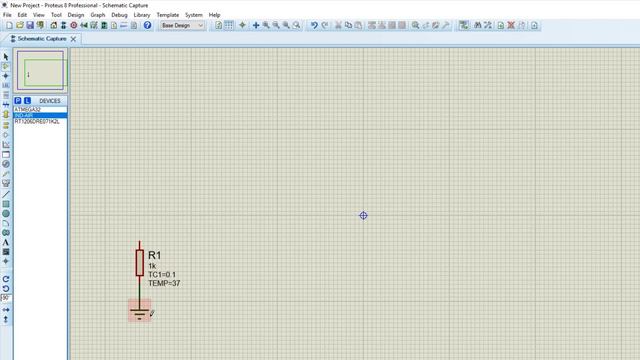Click the Cut scissors toolbar icon
The height and width of the screenshot is (360, 640).
click(338, 25)
